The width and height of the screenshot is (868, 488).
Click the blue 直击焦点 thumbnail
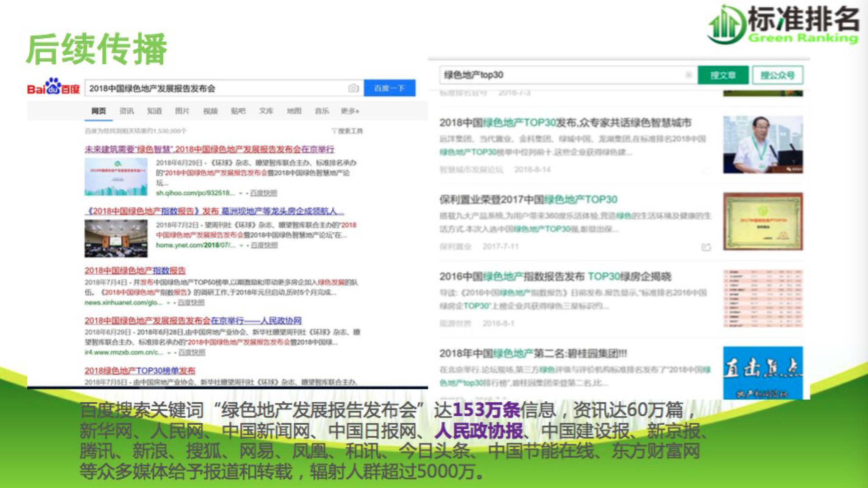point(763,373)
